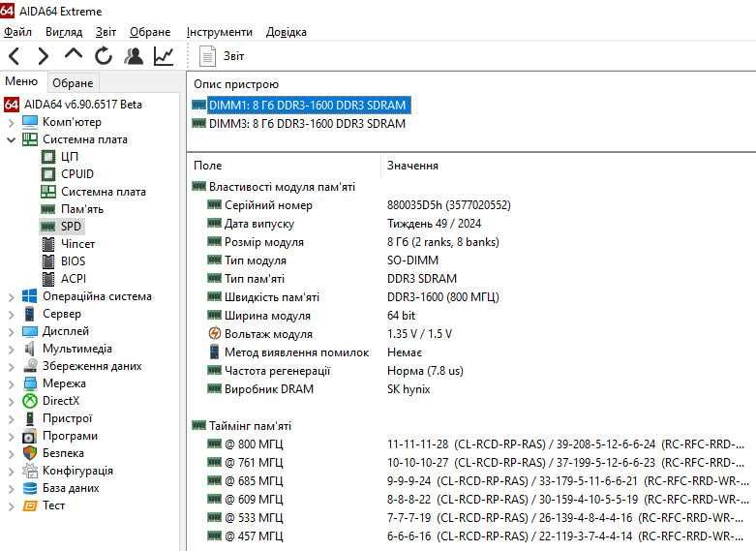Expand the Мережа tree node
This screenshot has height=551, width=756.
click(x=12, y=384)
